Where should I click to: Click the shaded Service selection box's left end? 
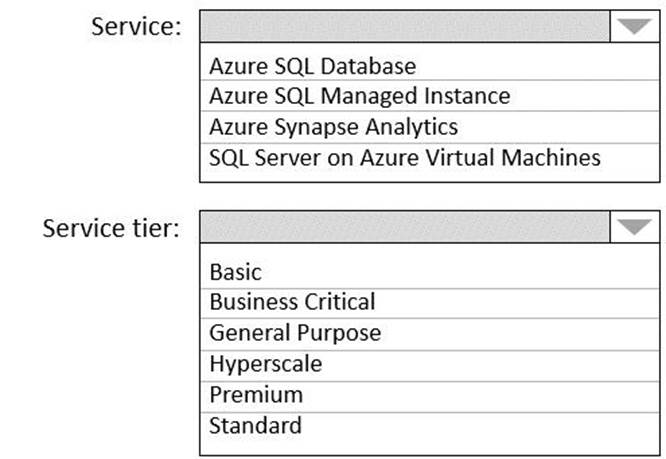click(x=215, y=26)
